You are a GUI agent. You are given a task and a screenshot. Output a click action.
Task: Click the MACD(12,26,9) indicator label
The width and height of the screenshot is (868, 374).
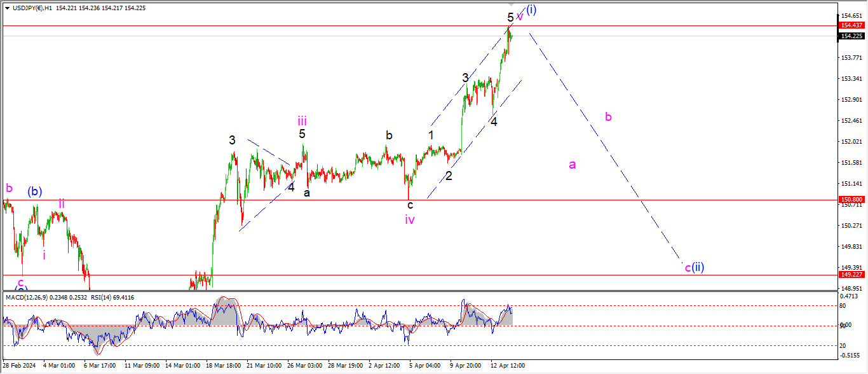[x=27, y=297]
